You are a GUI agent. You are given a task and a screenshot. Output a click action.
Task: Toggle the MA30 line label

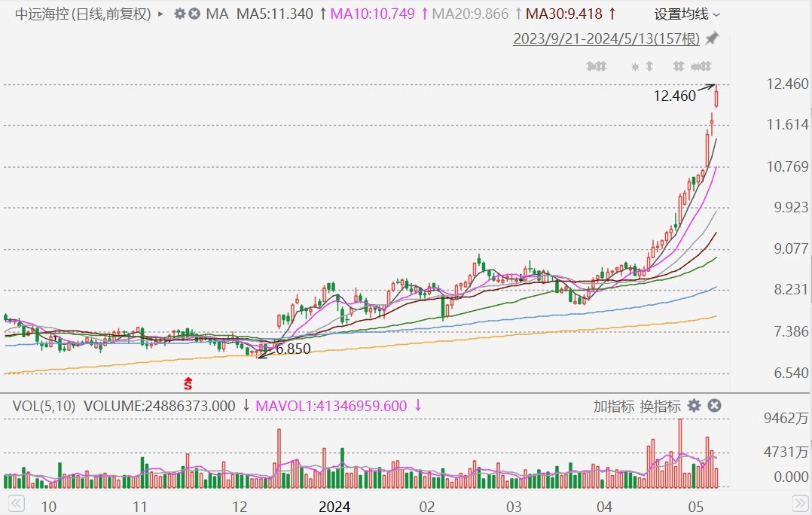[x=565, y=14]
